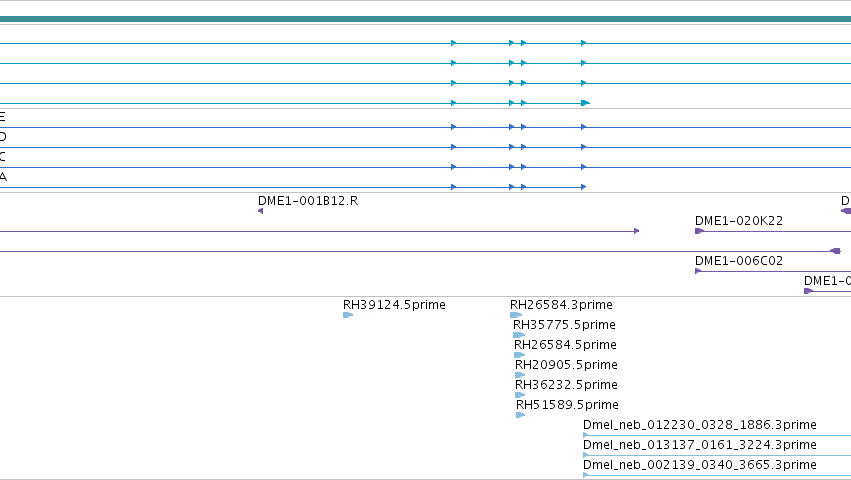851x480 pixels.
Task: Select the RH20905.5prime EST label
Action: (x=566, y=365)
